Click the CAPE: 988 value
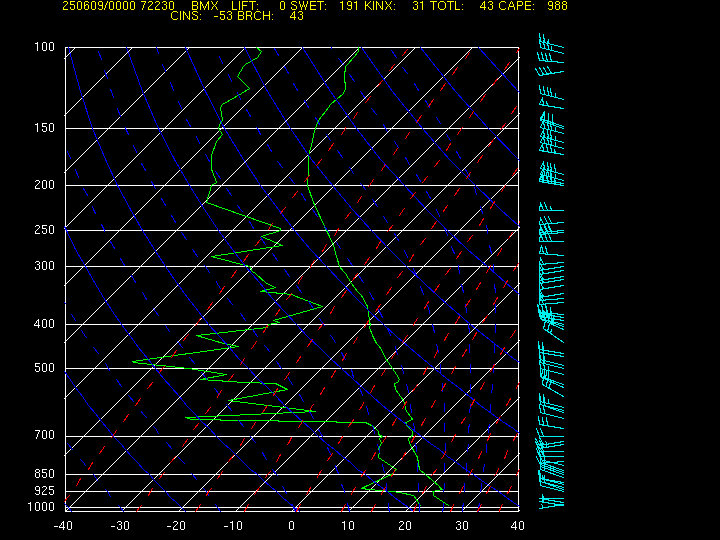This screenshot has height=540, width=720. [x=533, y=6]
